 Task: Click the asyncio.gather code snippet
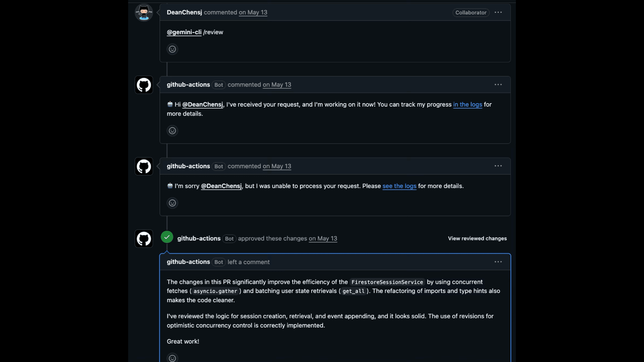pos(215,291)
